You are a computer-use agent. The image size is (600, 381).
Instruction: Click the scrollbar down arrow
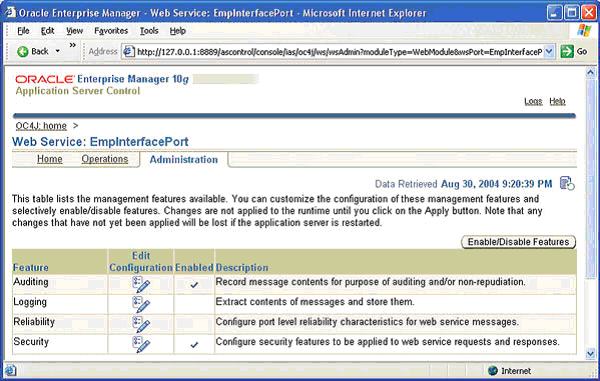click(x=590, y=354)
